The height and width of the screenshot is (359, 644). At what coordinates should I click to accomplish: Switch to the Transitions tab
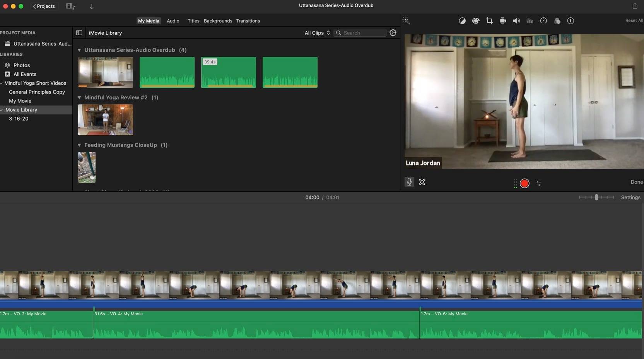coord(248,21)
